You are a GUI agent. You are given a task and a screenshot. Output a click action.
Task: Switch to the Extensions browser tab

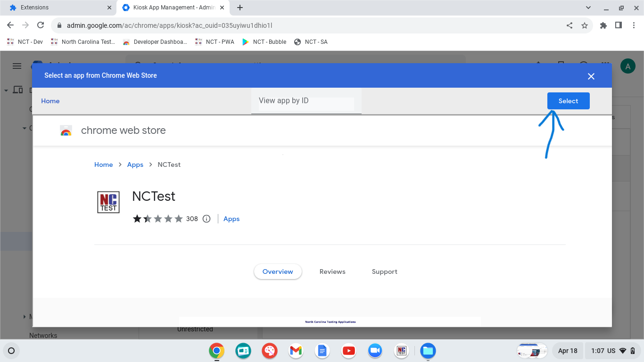[59, 8]
